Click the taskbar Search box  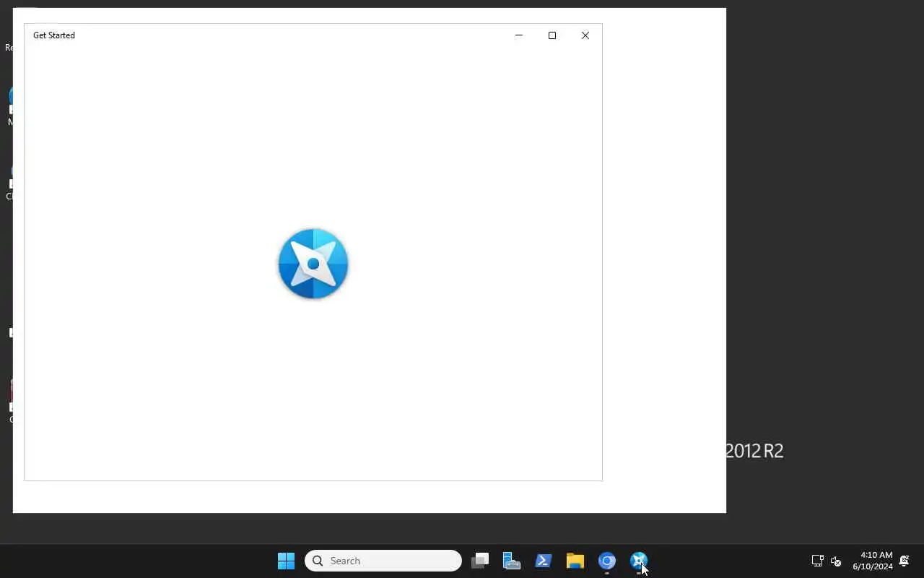[x=383, y=561]
